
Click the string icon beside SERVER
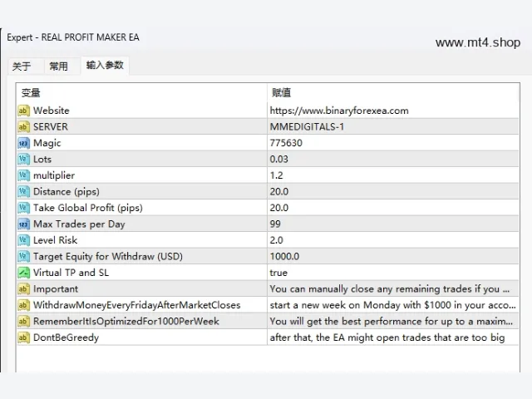[x=23, y=127]
